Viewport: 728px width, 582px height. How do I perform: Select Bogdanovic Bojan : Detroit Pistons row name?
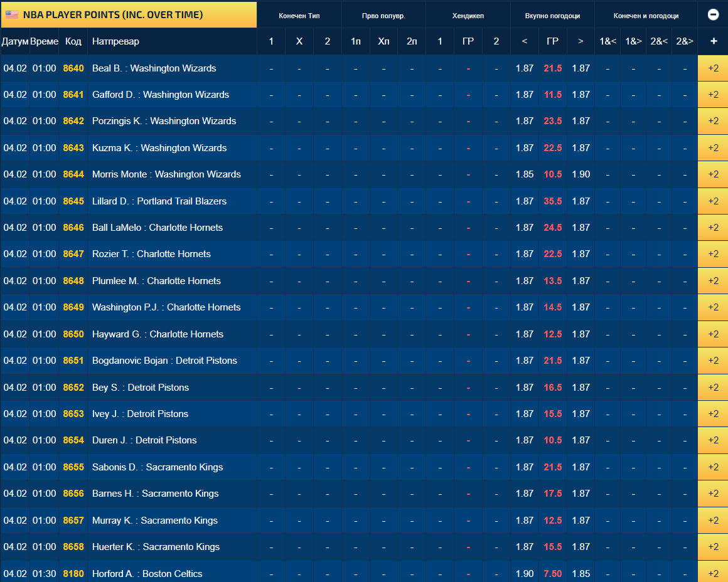[164, 361]
